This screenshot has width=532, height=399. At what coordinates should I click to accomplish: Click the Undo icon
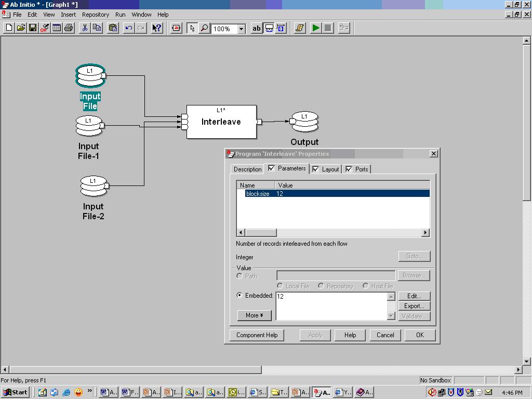coord(129,28)
